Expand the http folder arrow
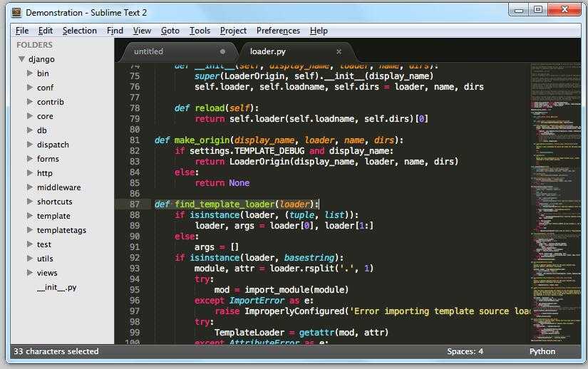Viewport: 588px width, 369px height. 30,172
